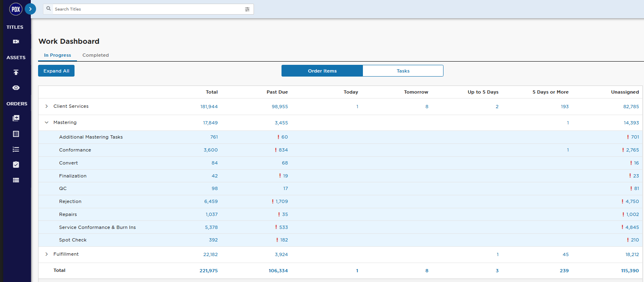Select the In Progress tab
This screenshot has width=644, height=282.
click(58, 55)
